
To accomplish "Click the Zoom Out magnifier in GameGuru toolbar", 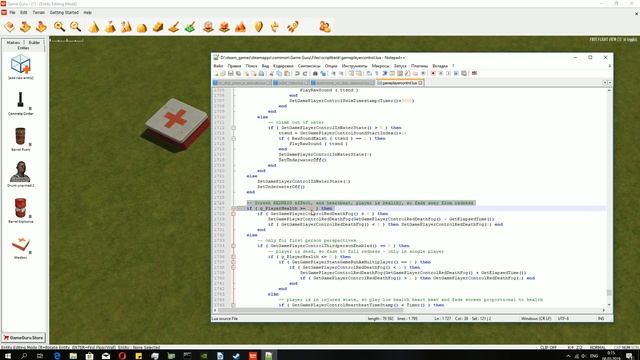I will point(76,27).
